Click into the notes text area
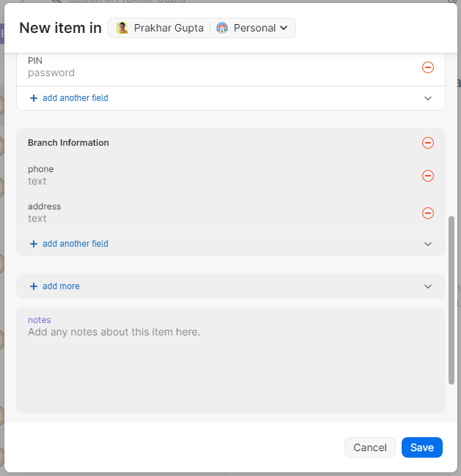The image size is (461, 476). tap(230, 366)
